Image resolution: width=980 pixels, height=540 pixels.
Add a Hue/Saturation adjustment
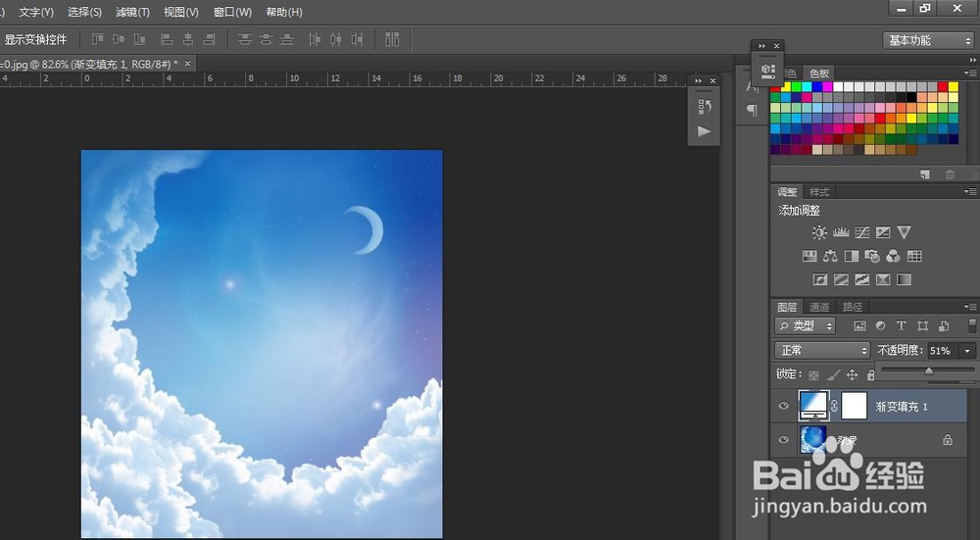(809, 256)
